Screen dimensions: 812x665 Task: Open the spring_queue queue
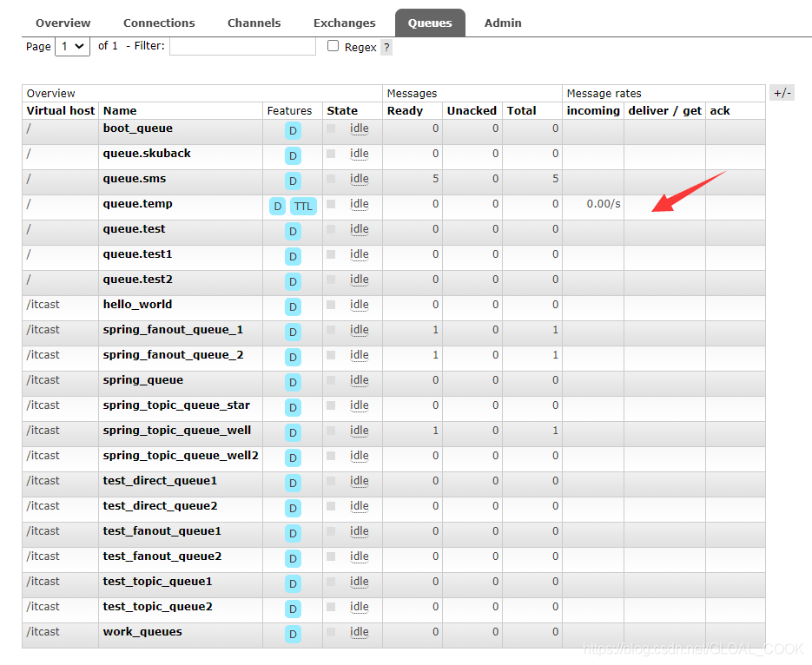click(x=143, y=380)
